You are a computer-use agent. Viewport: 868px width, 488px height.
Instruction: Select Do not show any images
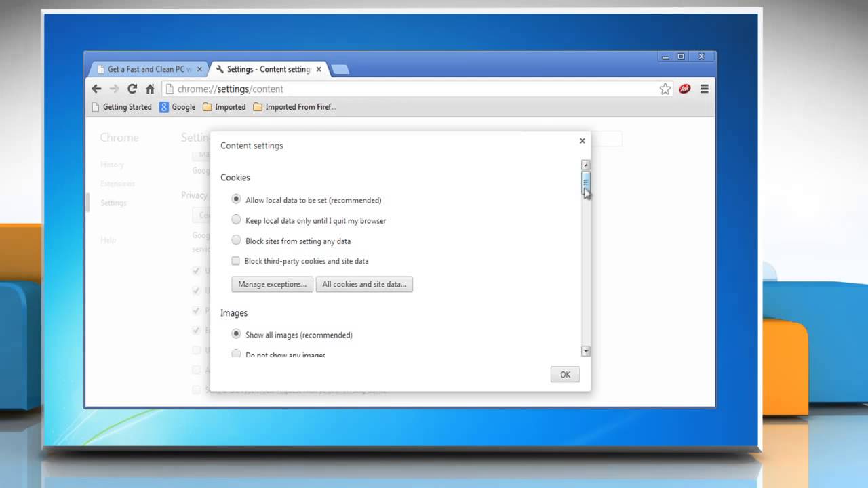pos(236,354)
